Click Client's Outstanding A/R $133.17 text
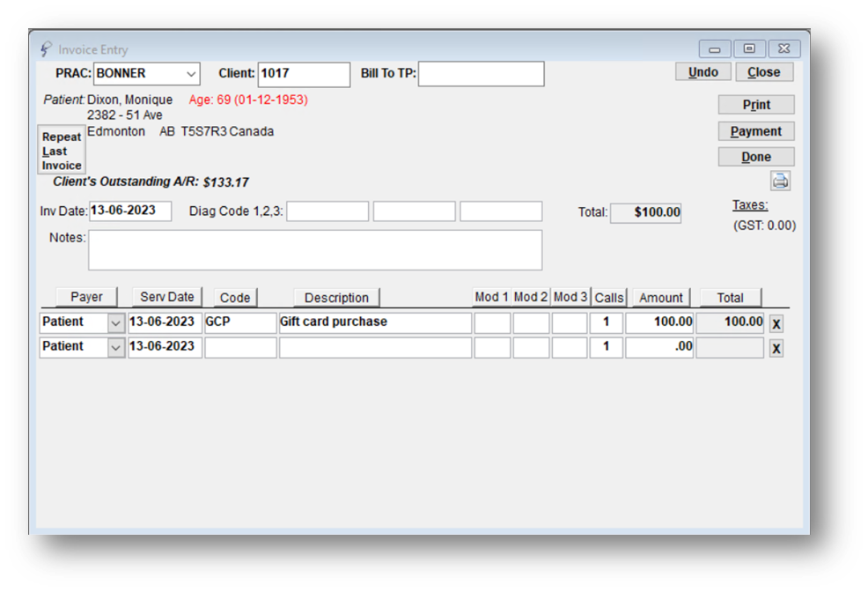 point(151,181)
